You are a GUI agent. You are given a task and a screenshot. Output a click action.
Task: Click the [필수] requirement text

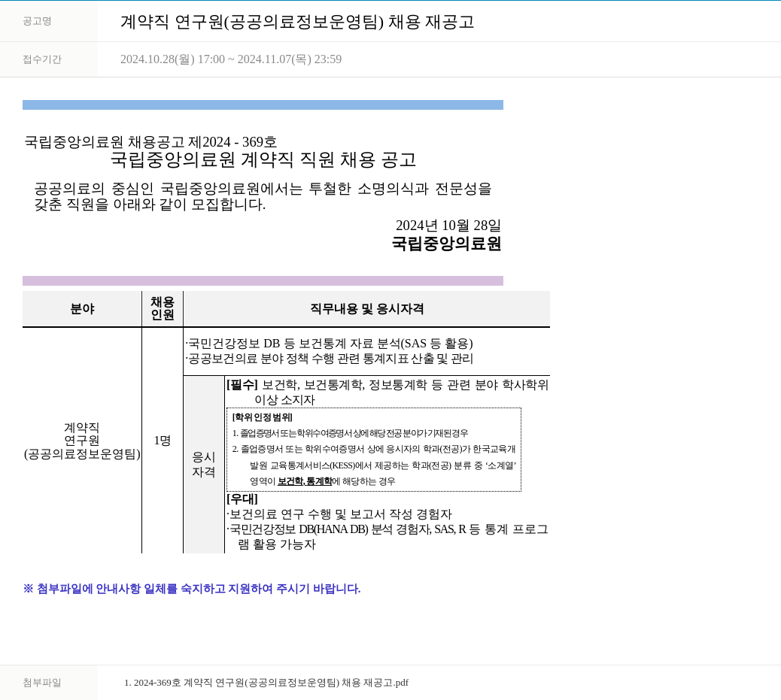387,392
